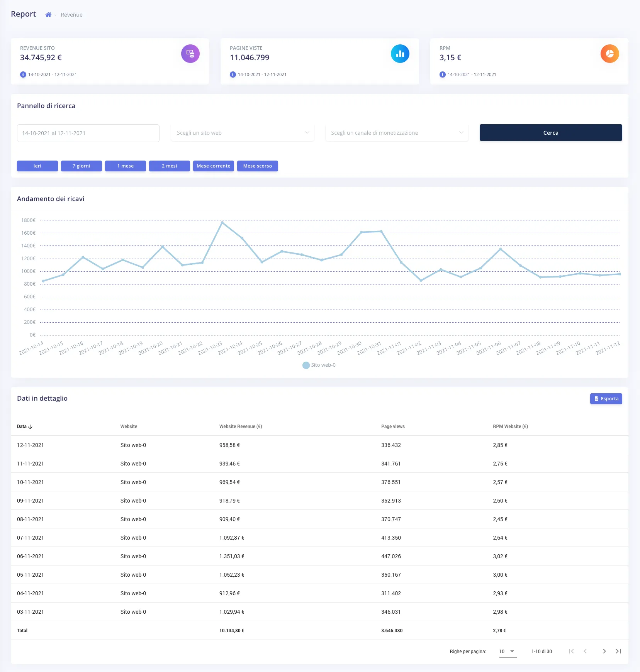
Task: Click the 2,98 € RPM cell
Action: [x=500, y=612]
